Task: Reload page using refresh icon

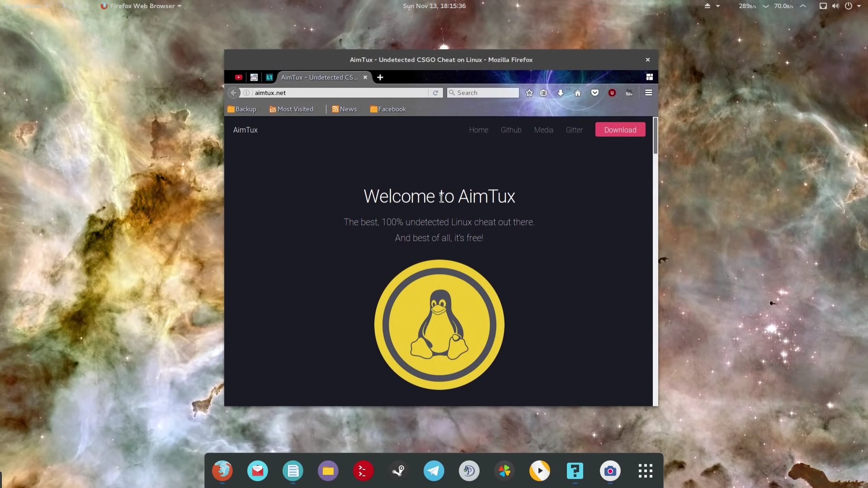Action: [435, 93]
